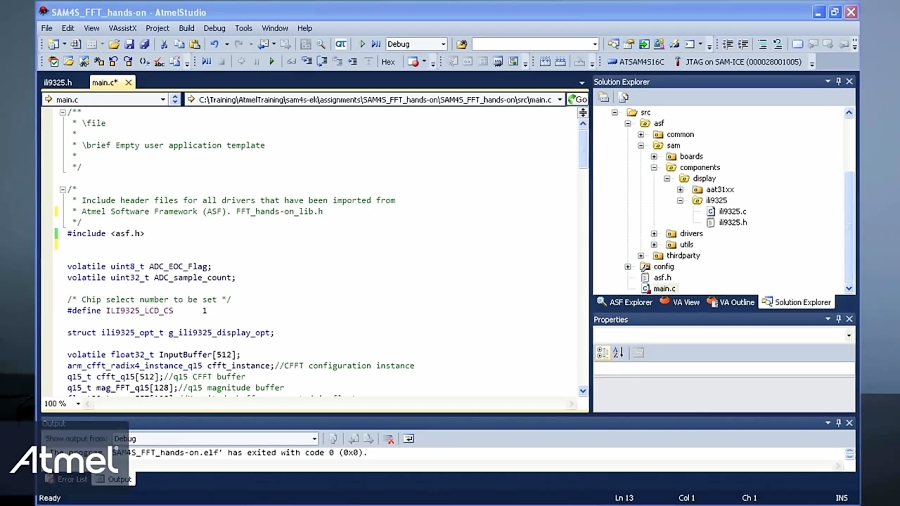
Task: Click the Paste clipboard icon
Action: click(195, 44)
